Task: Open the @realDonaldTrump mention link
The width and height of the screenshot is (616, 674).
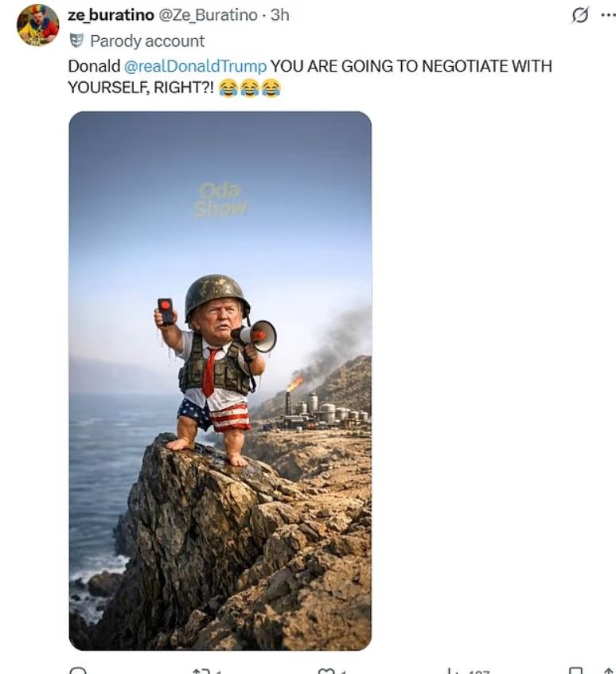Action: click(196, 65)
